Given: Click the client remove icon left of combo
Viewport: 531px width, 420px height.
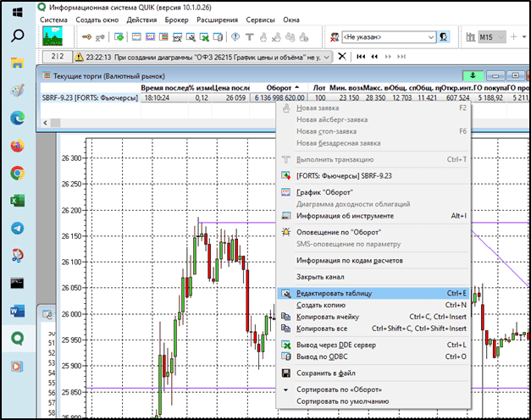Looking at the screenshot, I should pos(335,37).
